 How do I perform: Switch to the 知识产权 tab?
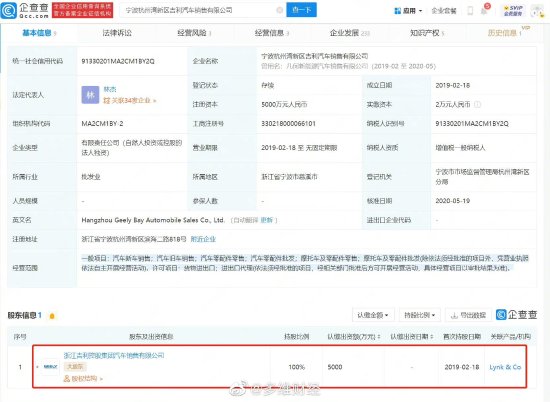427,33
